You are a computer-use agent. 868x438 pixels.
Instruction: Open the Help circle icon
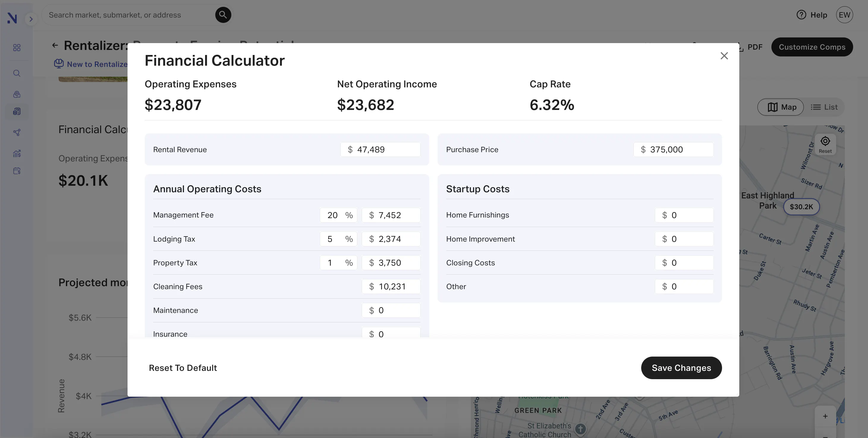801,15
